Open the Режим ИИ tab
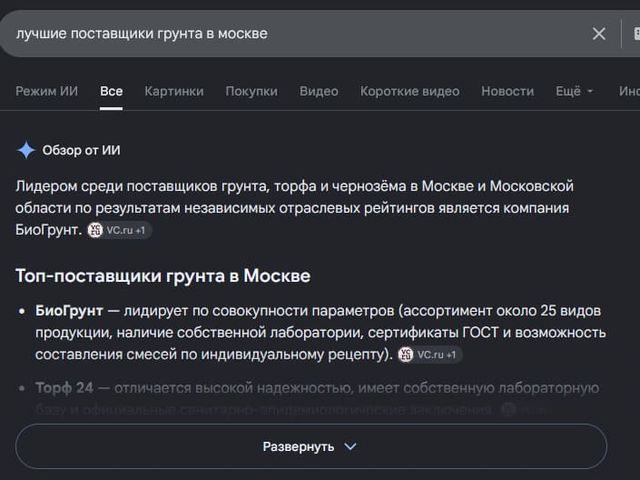The width and height of the screenshot is (640, 480). tap(47, 91)
